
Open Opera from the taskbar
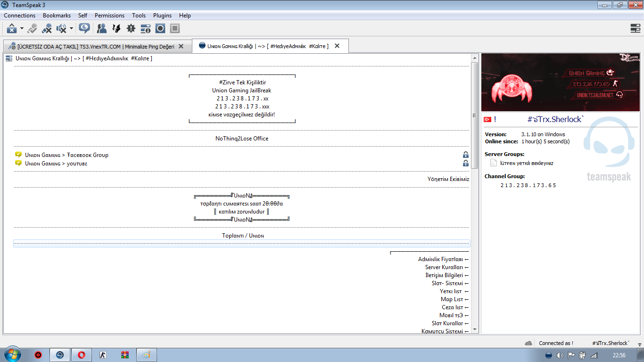tap(82, 355)
